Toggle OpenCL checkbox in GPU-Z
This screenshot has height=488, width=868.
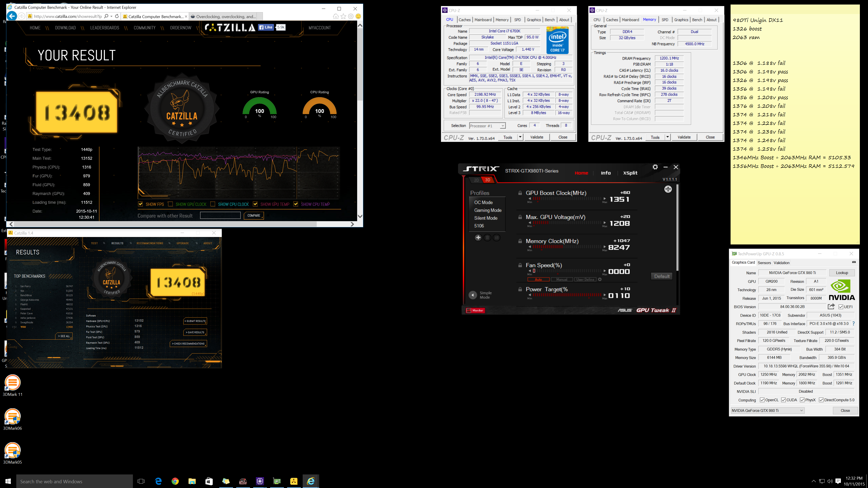click(762, 400)
